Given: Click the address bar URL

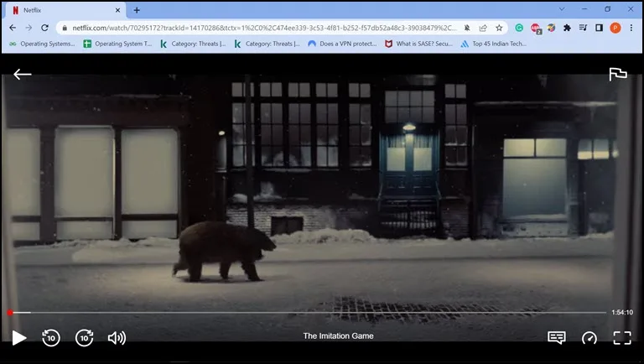Looking at the screenshot, I should point(264,28).
